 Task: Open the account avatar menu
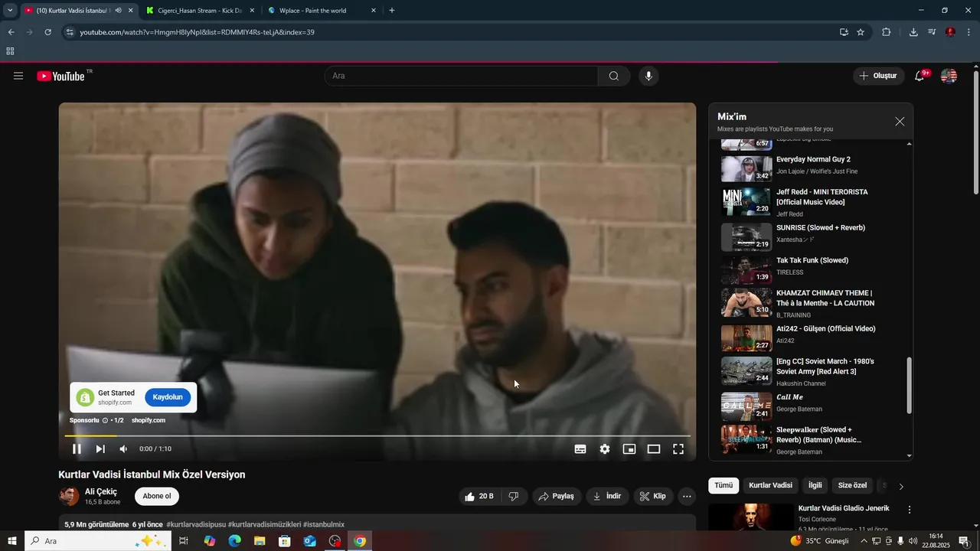tap(949, 76)
